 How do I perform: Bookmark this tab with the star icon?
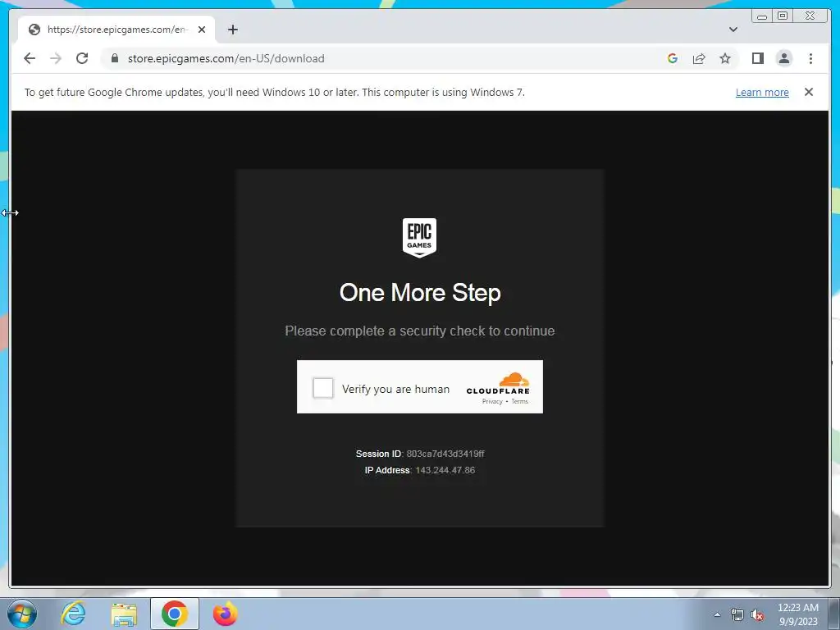point(725,58)
